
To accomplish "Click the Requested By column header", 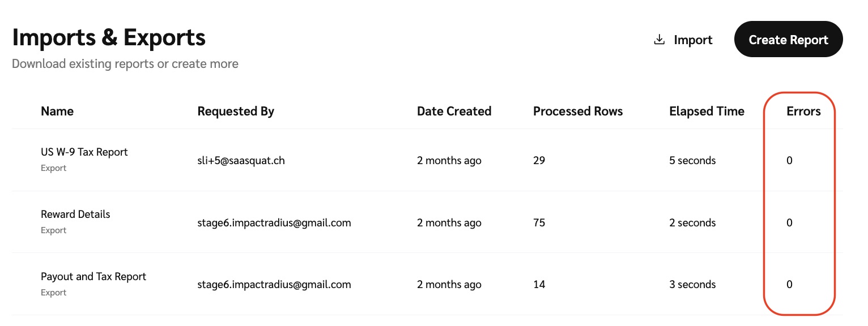I will tap(236, 111).
